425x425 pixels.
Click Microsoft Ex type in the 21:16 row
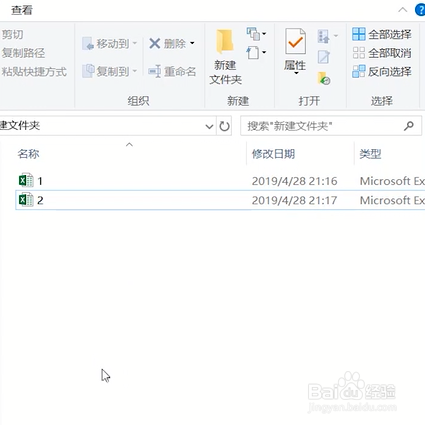click(x=392, y=181)
